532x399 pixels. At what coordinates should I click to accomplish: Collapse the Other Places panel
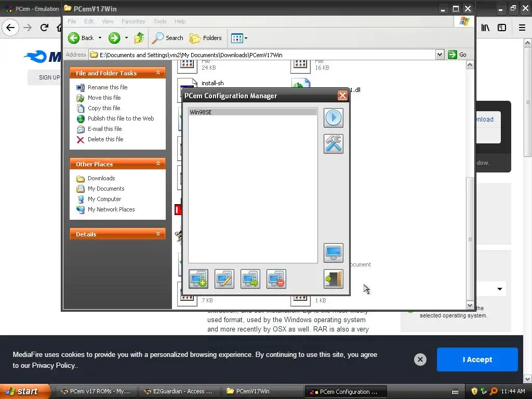[x=158, y=164]
